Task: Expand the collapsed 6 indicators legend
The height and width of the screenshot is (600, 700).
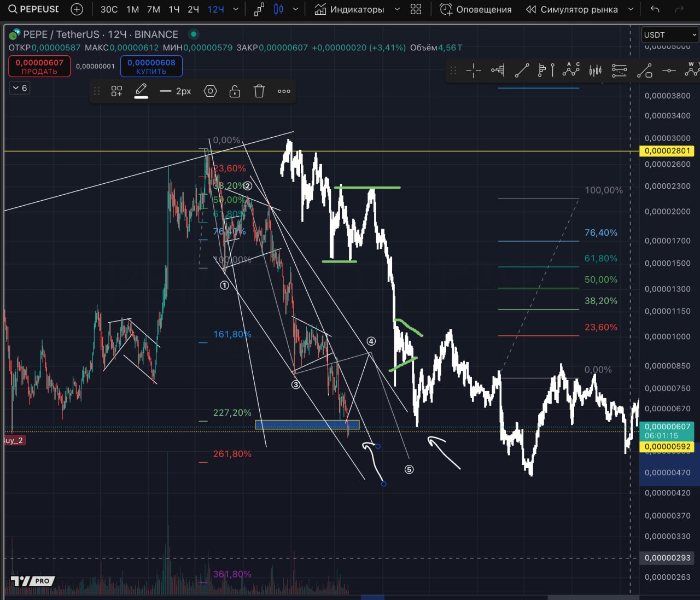Action: click(x=20, y=88)
